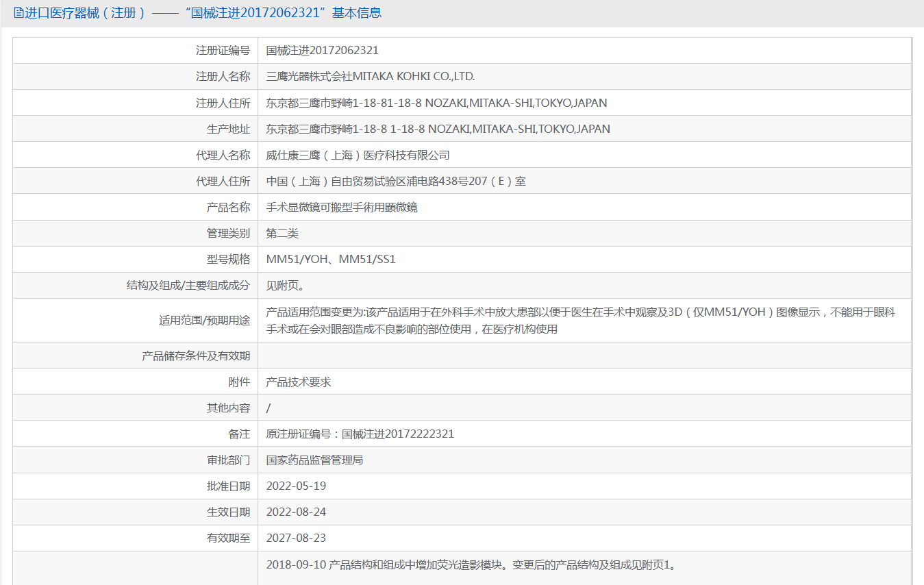924x585 pixels.
Task: Click the address value in the 生产地址 row
Action: [x=438, y=129]
